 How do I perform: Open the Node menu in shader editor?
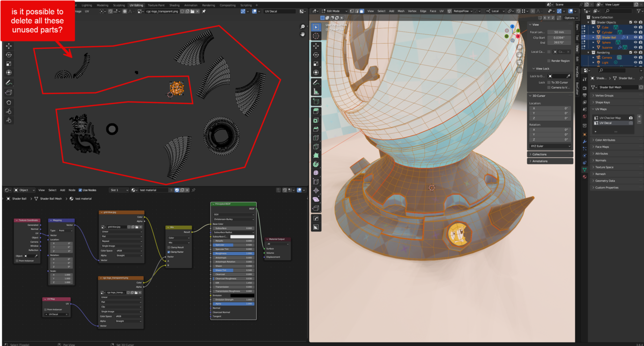72,190
